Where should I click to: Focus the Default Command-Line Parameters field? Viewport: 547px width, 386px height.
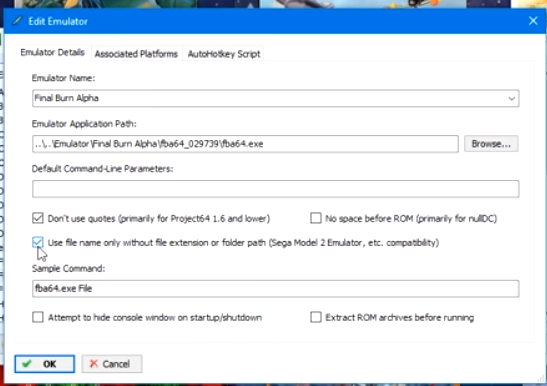pos(276,189)
